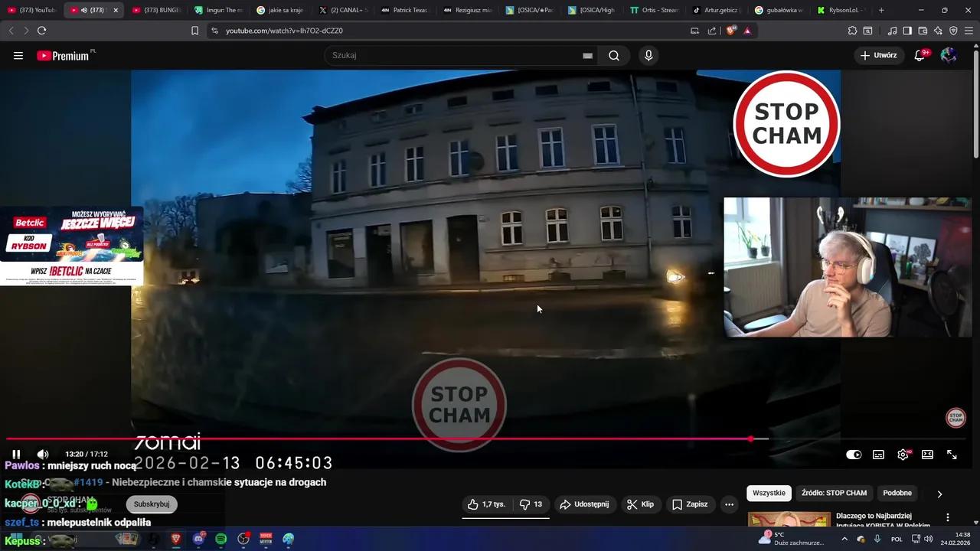Like the video with thumbs up

[486, 504]
